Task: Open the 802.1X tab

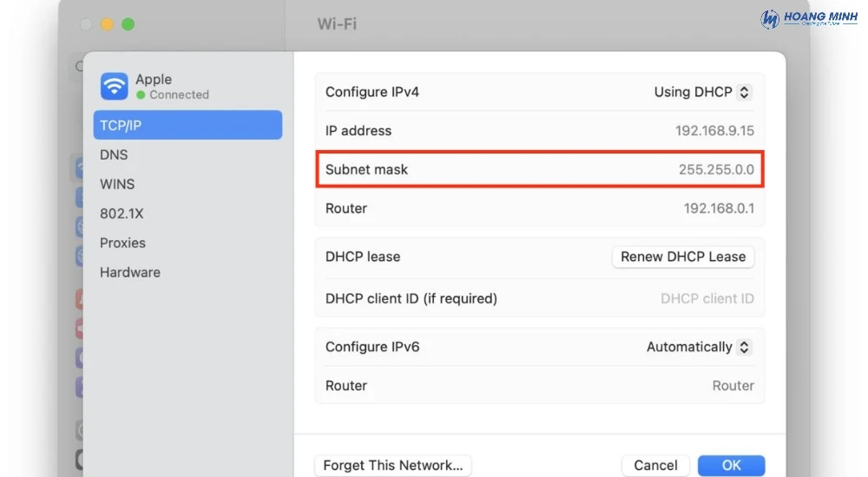Action: tap(122, 213)
